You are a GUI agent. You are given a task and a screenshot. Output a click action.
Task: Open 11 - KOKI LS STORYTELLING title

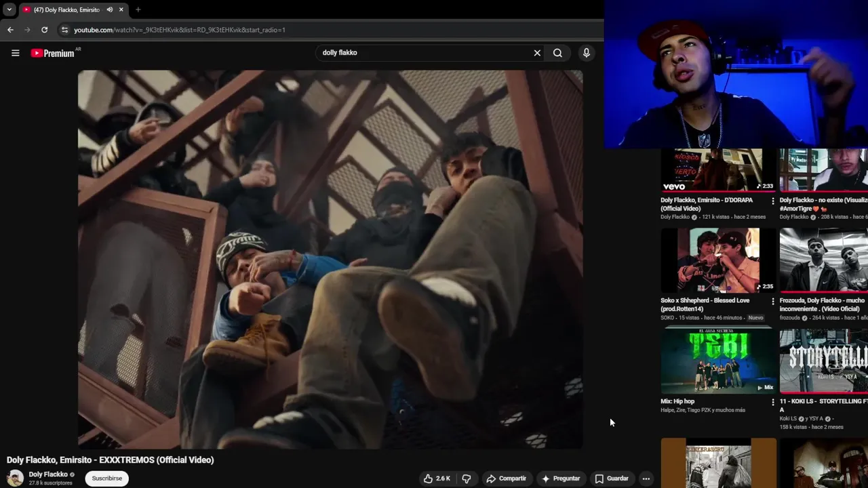(x=823, y=405)
